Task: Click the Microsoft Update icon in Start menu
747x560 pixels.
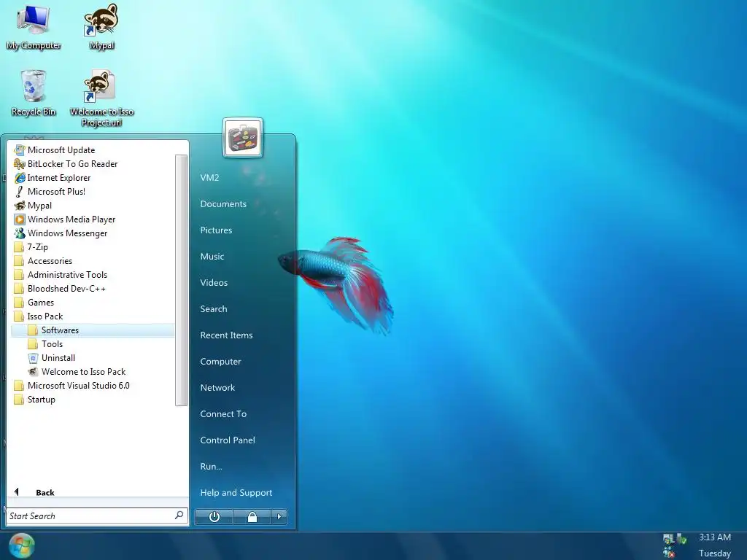Action: (20, 150)
